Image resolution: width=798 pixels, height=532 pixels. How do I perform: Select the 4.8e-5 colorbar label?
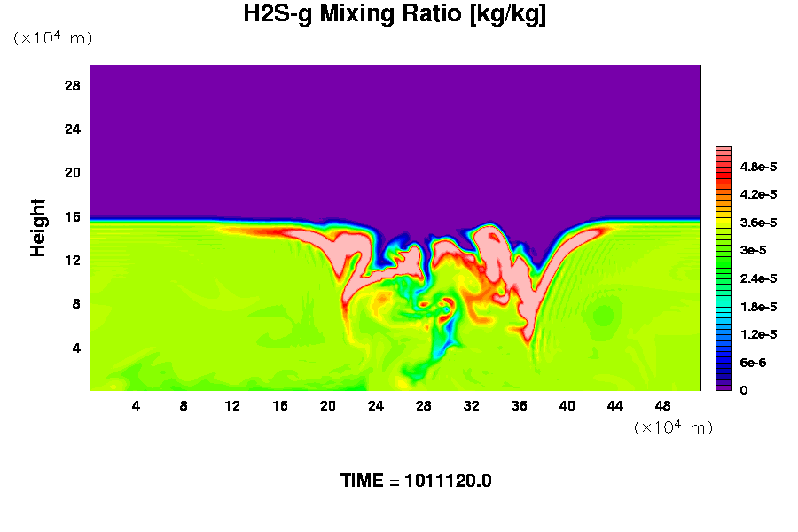point(758,167)
